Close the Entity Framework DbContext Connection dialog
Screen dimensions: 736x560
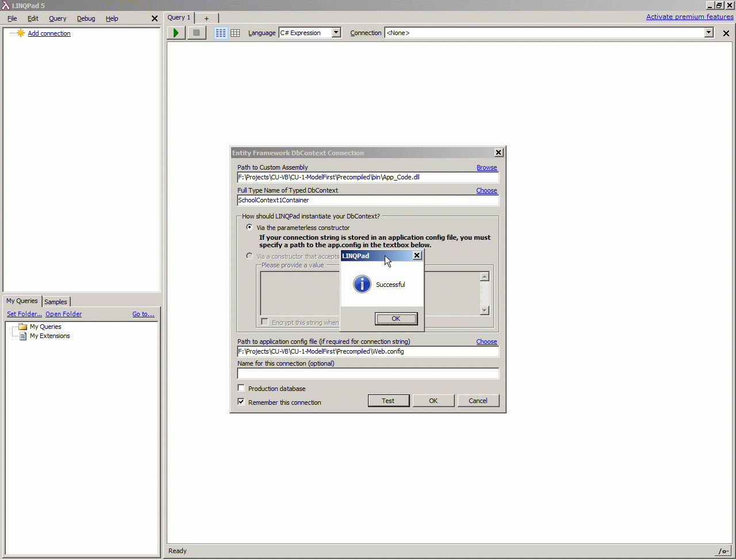click(x=499, y=152)
